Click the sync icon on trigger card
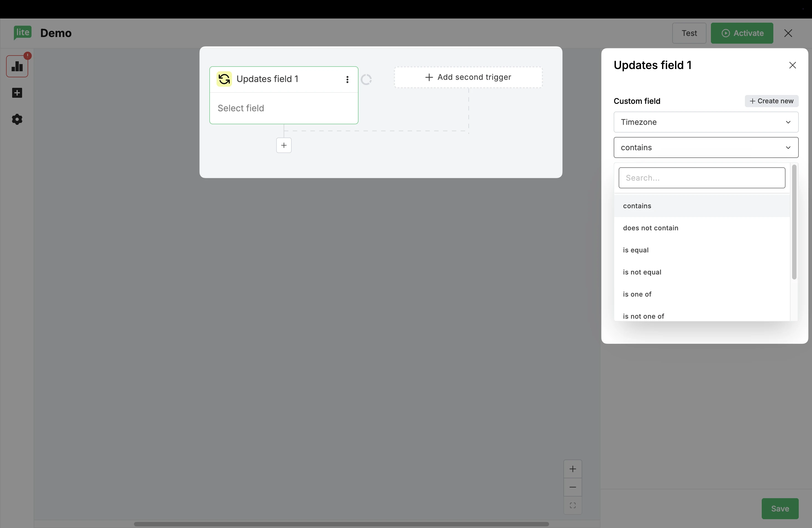Screen dimensions: 812x528 [x=224, y=79]
